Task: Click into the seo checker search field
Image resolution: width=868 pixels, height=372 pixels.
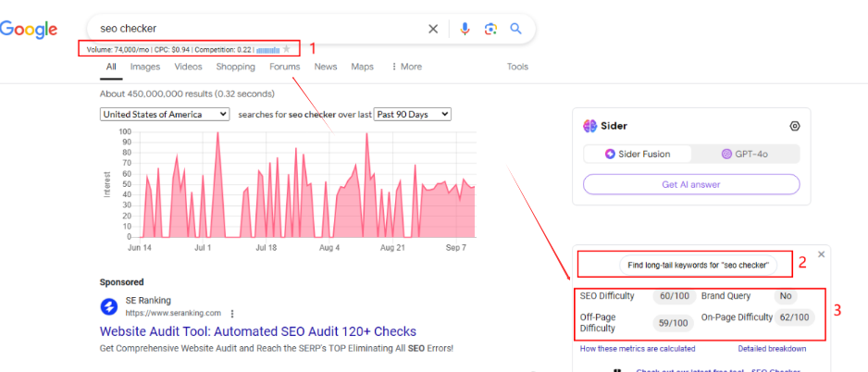Action: point(259,29)
